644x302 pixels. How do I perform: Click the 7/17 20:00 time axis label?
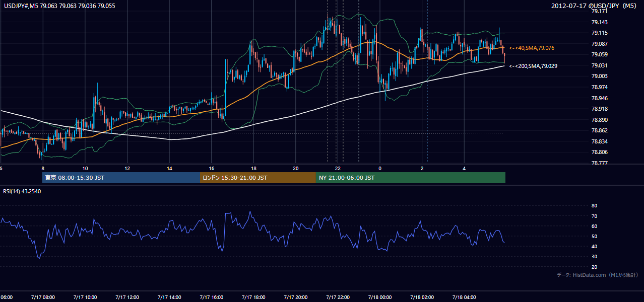click(x=296, y=297)
